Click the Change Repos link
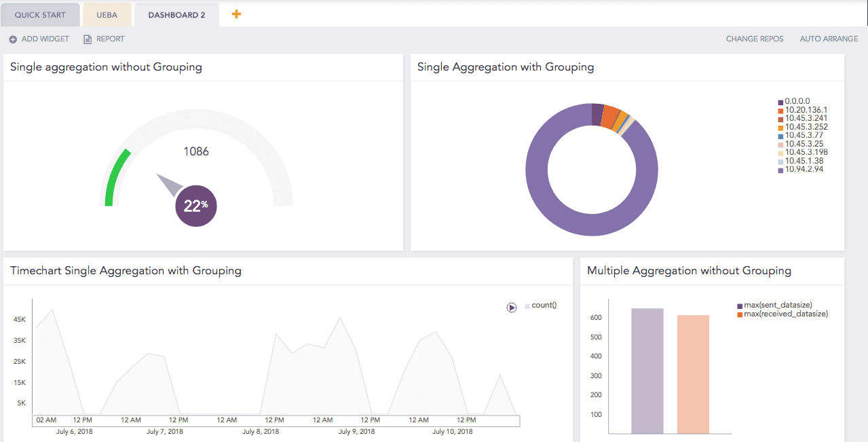Image resolution: width=868 pixels, height=442 pixels. (754, 39)
